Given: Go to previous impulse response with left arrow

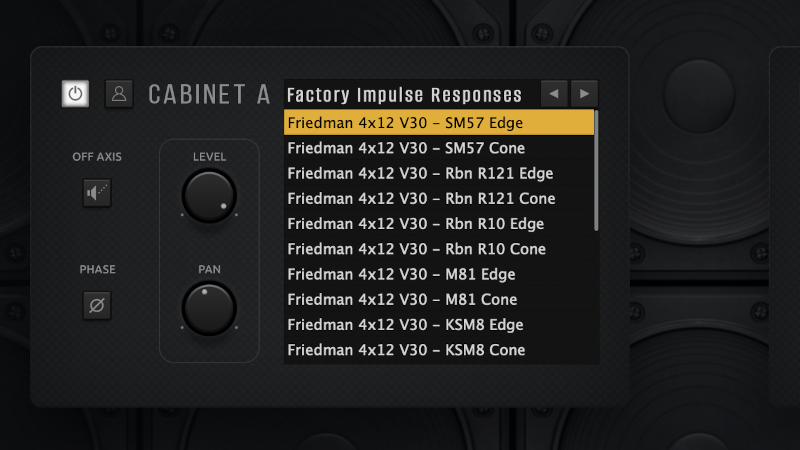Looking at the screenshot, I should pos(553,94).
